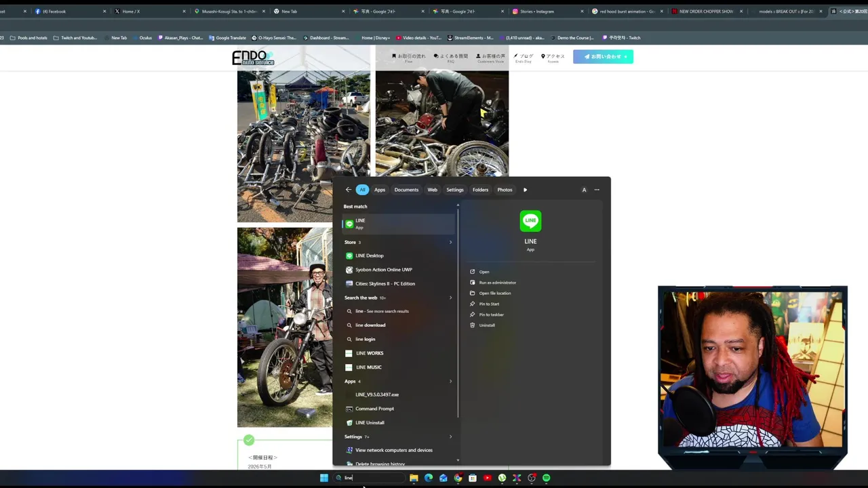Image resolution: width=868 pixels, height=488 pixels.
Task: Open Google Chrome from the taskbar
Action: (458, 478)
